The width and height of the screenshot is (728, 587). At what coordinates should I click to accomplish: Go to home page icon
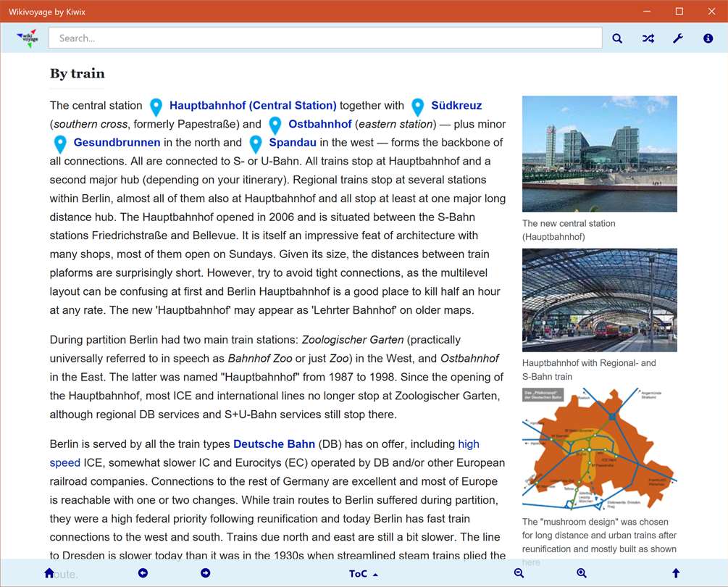tap(49, 573)
